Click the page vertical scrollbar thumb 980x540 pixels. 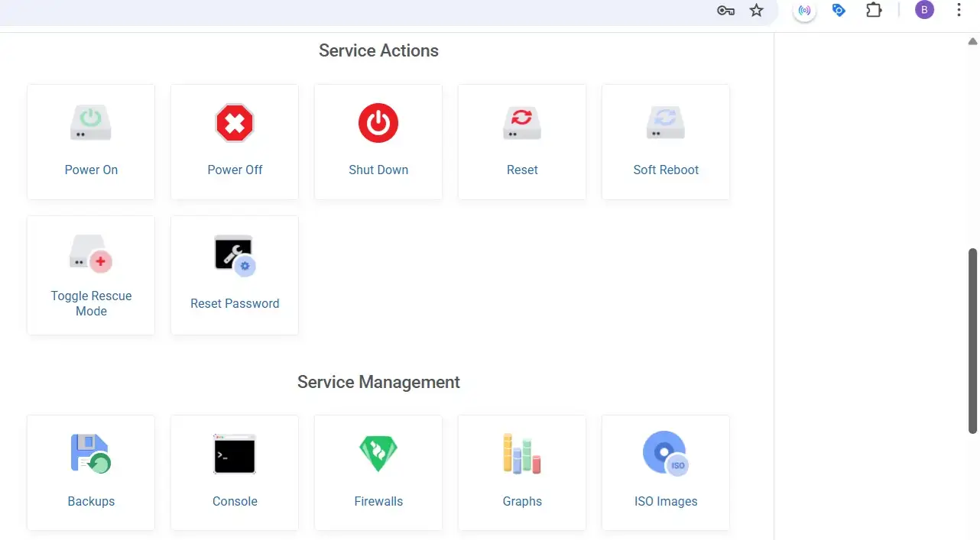[x=973, y=340]
